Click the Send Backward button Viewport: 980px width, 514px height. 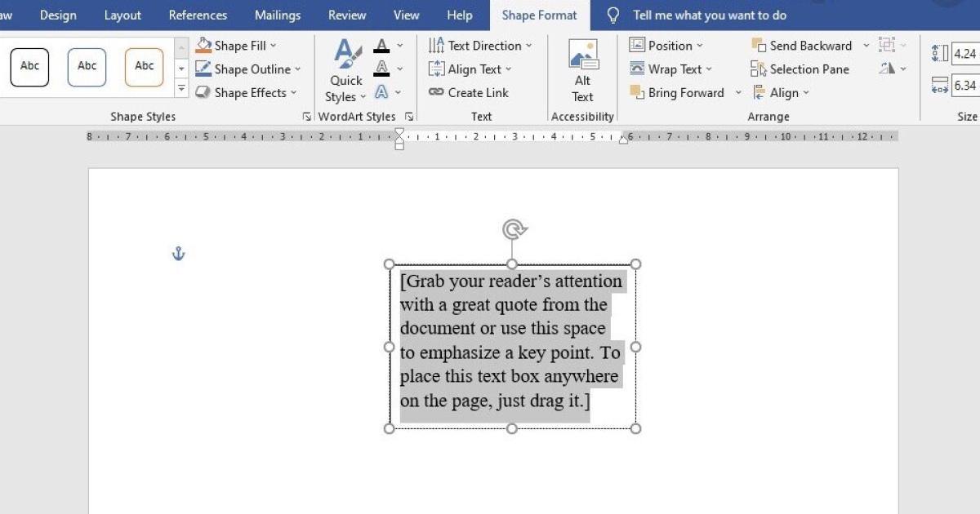pyautogui.click(x=804, y=45)
